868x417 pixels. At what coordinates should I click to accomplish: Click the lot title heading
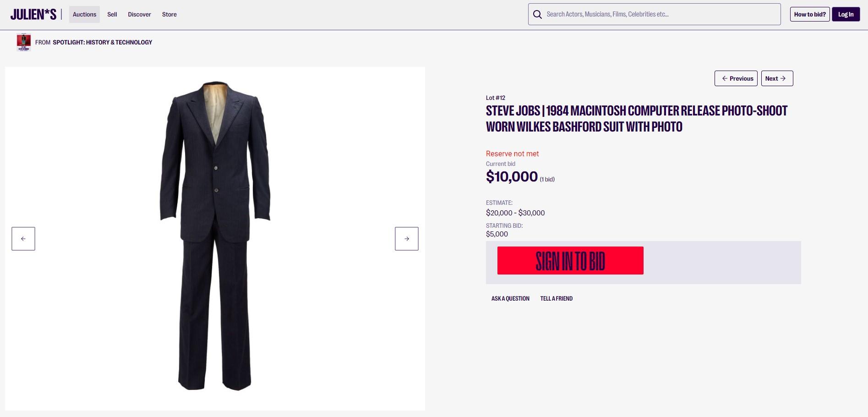point(637,119)
